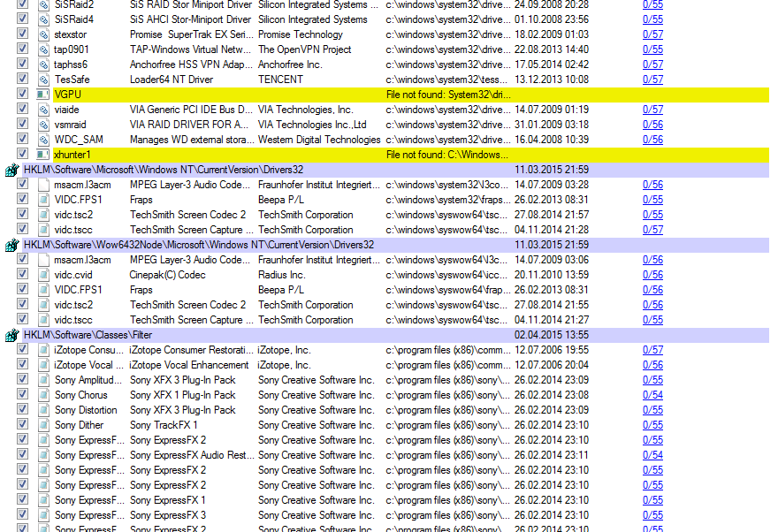Uncheck the iZotope Vocal Enhancement filter checkbox
778x532 pixels.
[x=22, y=365]
